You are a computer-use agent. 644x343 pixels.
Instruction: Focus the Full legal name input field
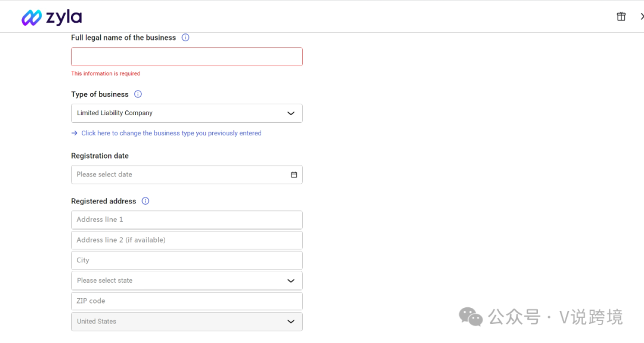187,57
